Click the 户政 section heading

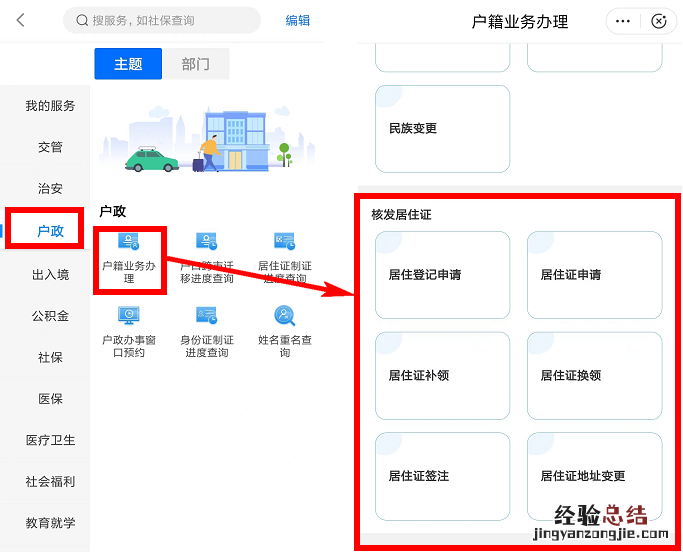113,211
